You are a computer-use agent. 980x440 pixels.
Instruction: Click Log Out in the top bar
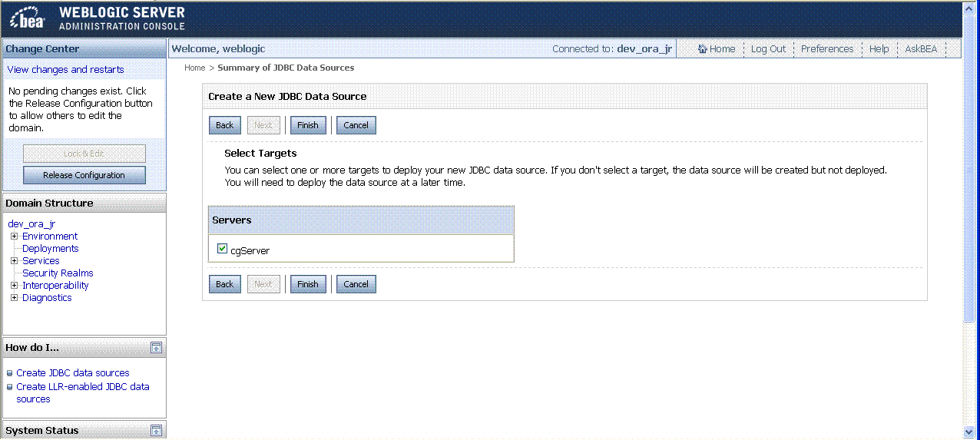coord(768,49)
